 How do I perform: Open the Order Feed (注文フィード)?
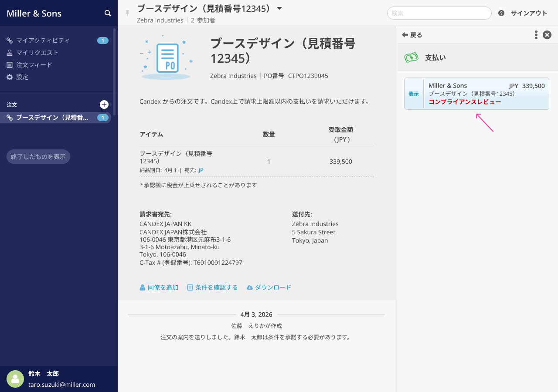(34, 65)
